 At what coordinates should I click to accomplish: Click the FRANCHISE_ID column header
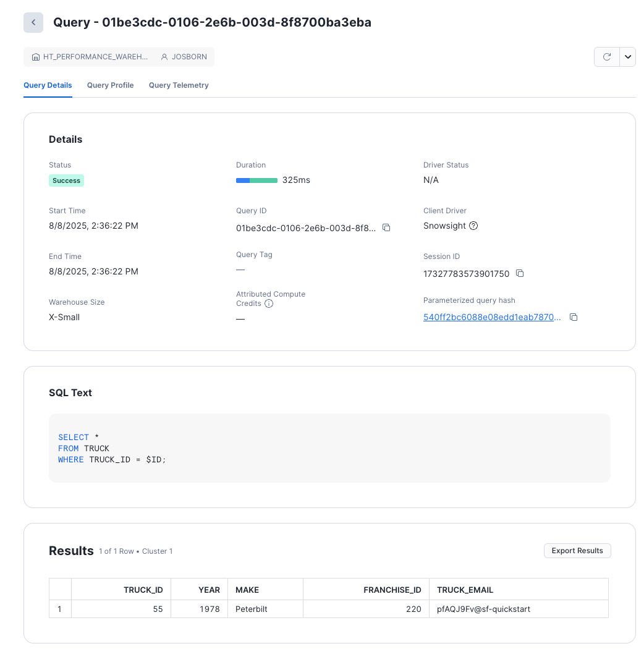point(392,590)
